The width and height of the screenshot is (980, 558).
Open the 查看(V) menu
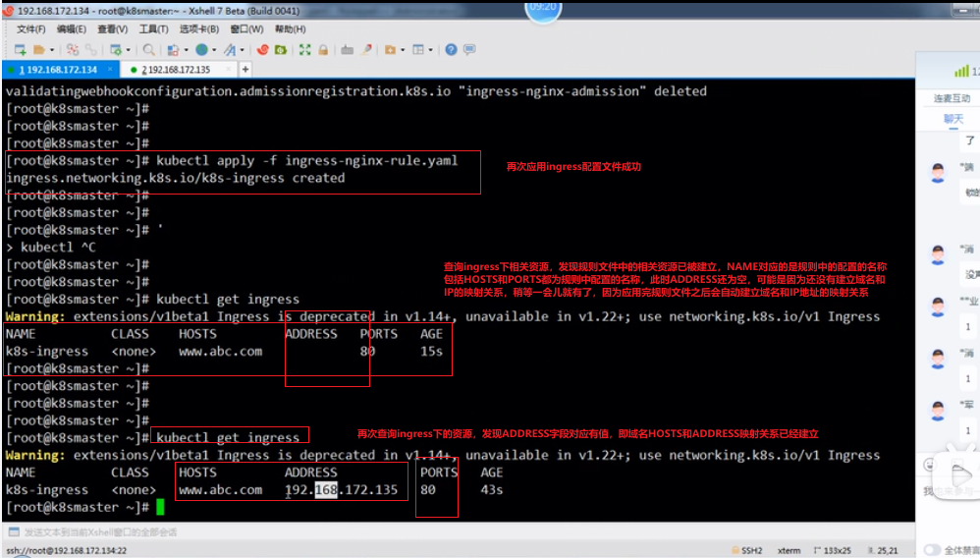click(113, 28)
